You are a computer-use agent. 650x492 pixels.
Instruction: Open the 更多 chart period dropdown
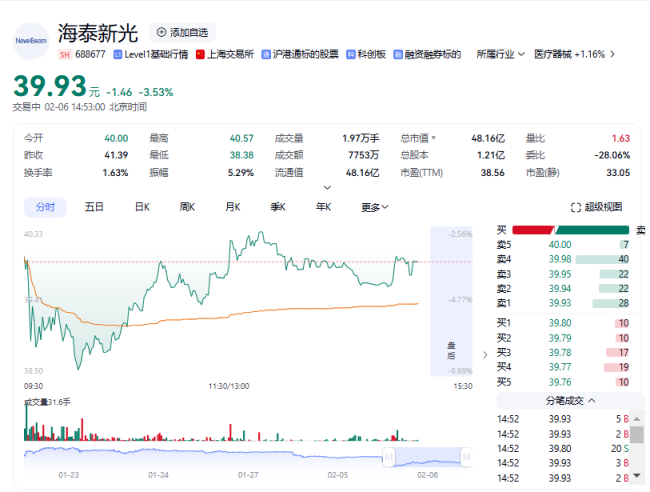click(374, 207)
